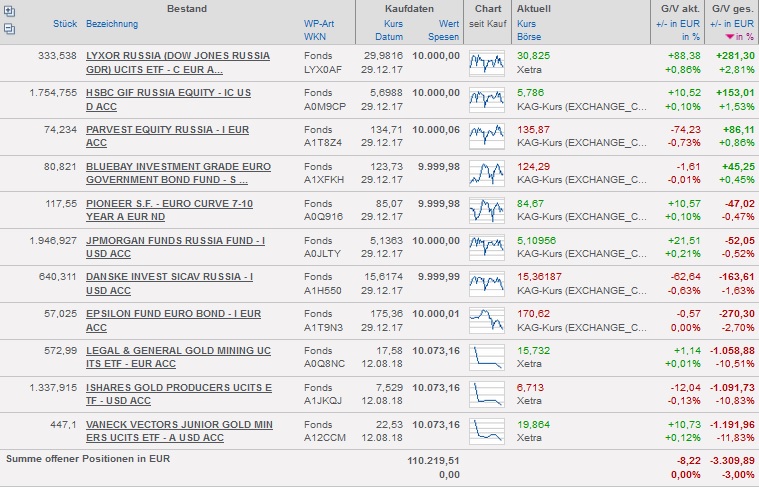Screen dimensions: 759x487
Task: Sort by WKN column header
Action: [x=315, y=37]
